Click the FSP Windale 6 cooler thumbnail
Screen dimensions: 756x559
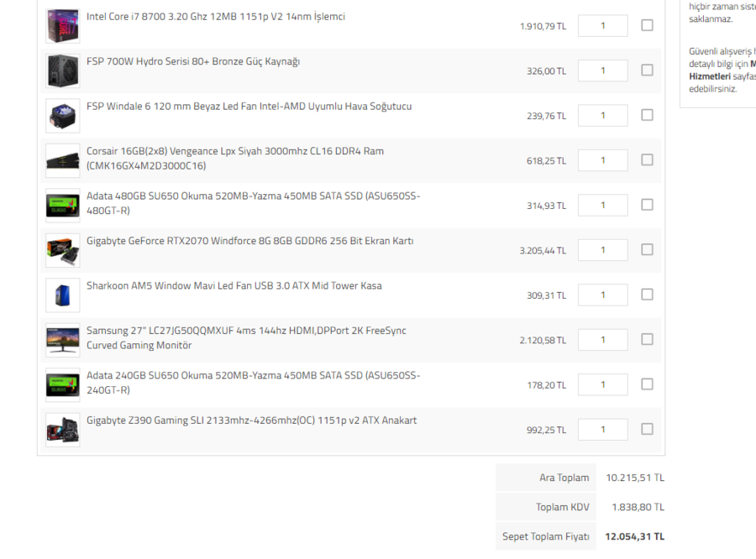[x=63, y=116]
